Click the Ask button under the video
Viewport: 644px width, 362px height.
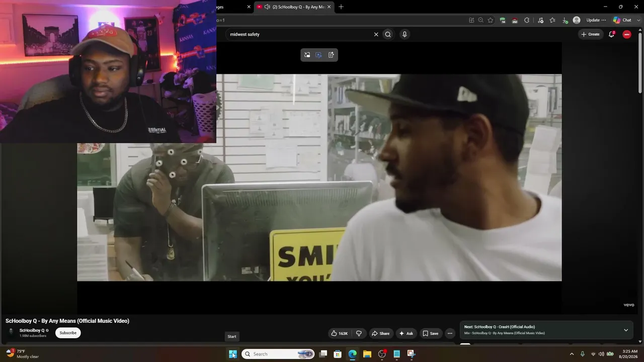[406, 333]
